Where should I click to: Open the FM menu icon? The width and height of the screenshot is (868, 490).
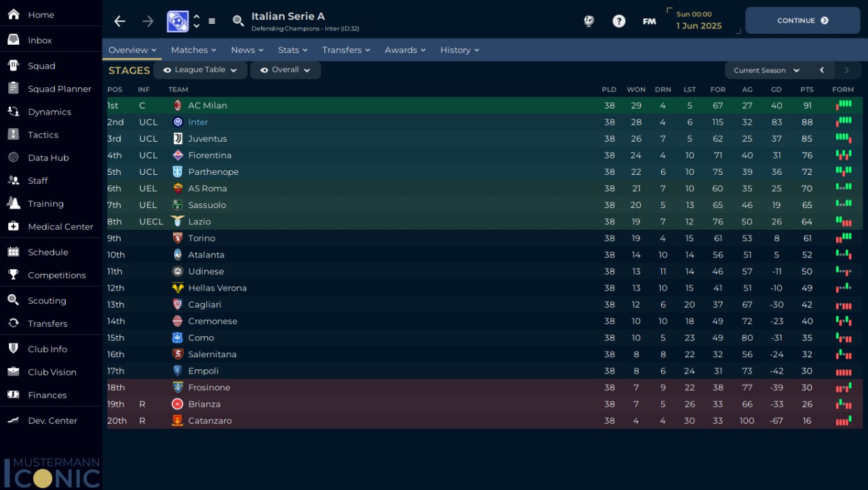pyautogui.click(x=649, y=21)
